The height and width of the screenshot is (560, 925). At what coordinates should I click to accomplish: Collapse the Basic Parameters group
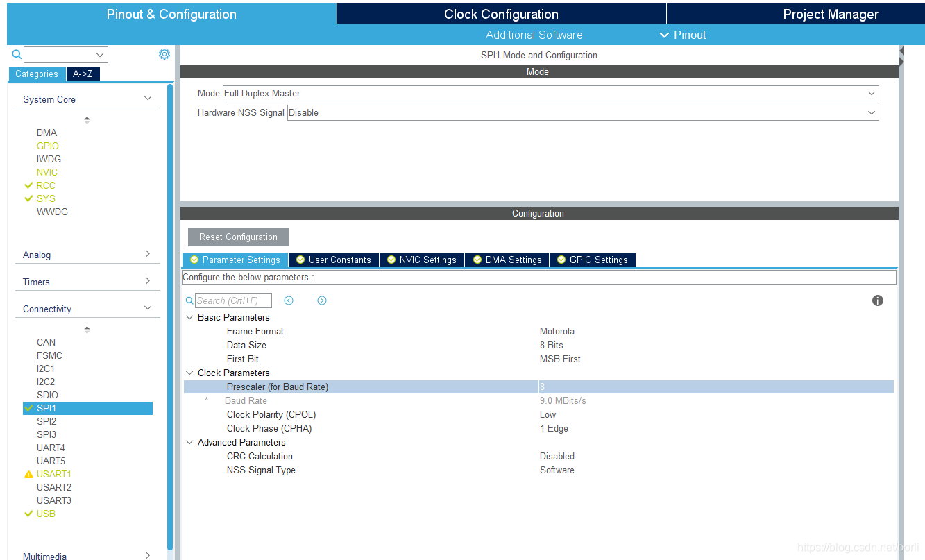(189, 317)
